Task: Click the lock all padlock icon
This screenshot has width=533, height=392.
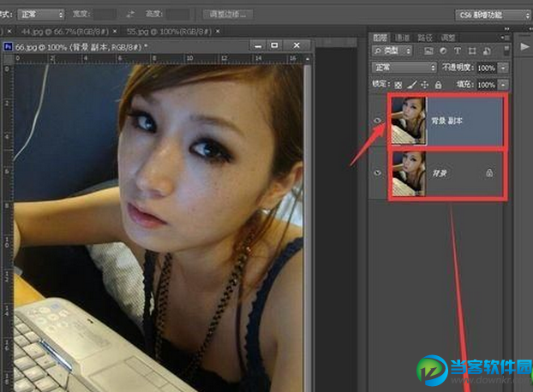Action: coord(438,85)
